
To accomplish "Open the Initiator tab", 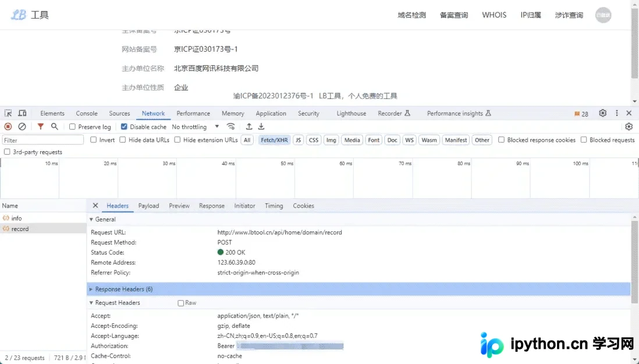I will (244, 206).
